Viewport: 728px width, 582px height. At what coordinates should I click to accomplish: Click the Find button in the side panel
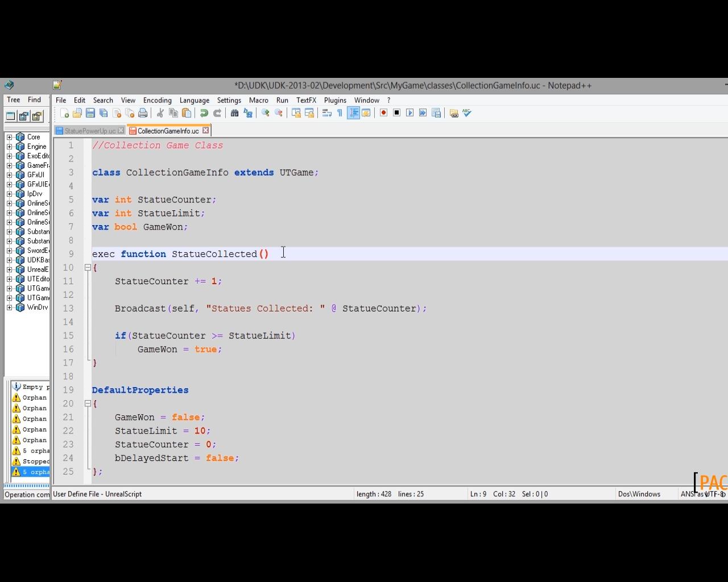[x=34, y=100]
